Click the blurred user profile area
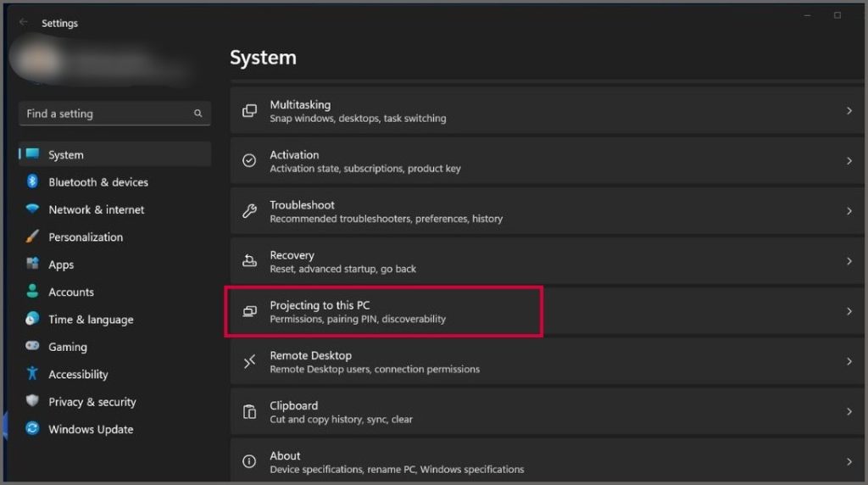The width and height of the screenshot is (868, 485). tap(103, 61)
